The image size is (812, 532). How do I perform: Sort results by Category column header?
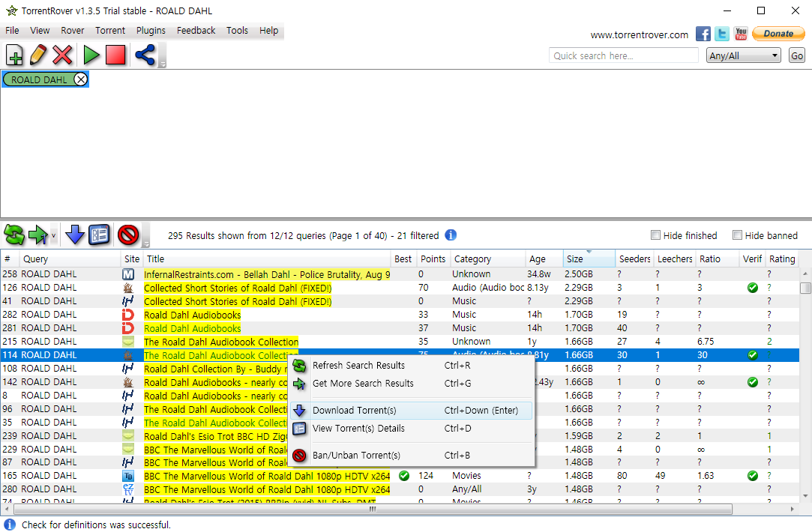[x=488, y=259]
